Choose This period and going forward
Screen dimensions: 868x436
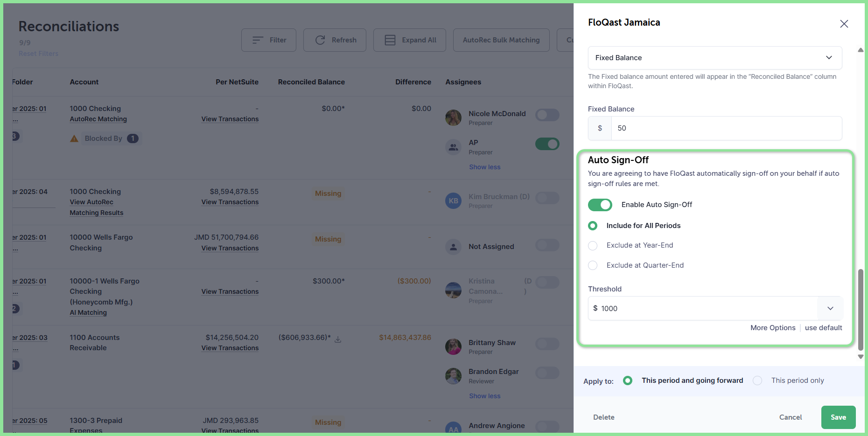click(628, 381)
